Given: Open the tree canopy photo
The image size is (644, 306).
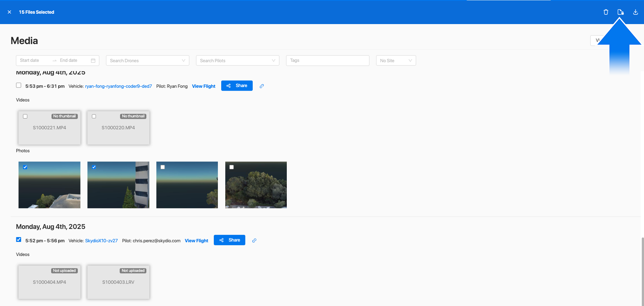Looking at the screenshot, I should [x=256, y=185].
